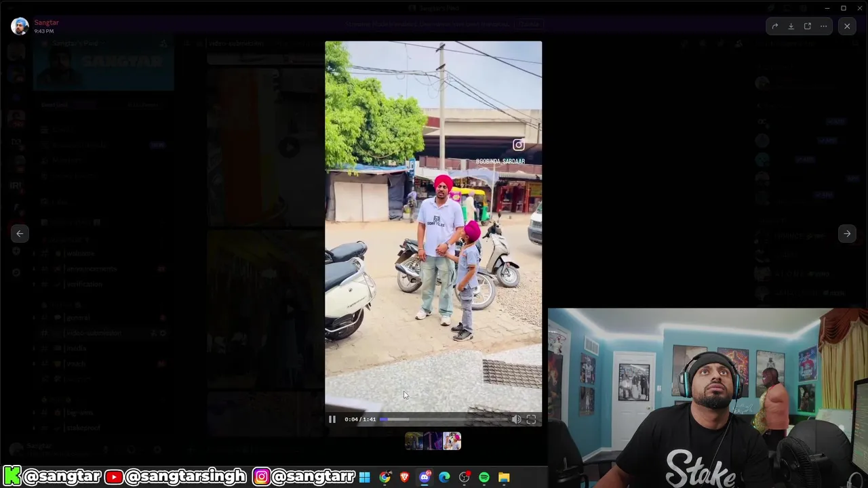Select the third carousel thumbnail

coord(452,441)
